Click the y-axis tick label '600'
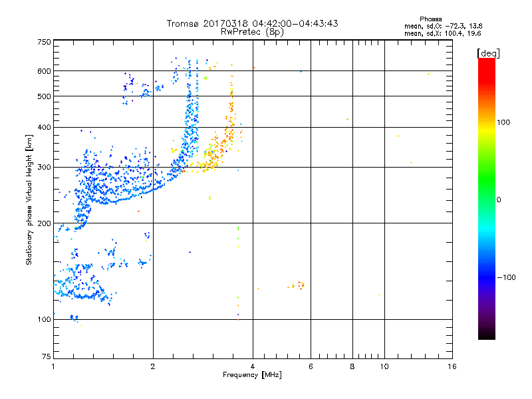Screen dimensions: 532x399 [x=44, y=71]
